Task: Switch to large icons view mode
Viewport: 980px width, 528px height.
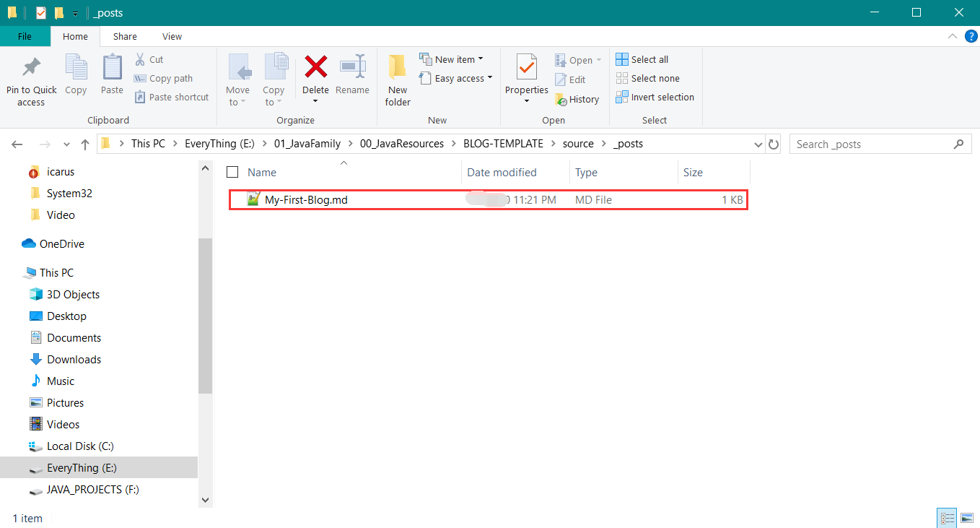Action: click(x=967, y=518)
